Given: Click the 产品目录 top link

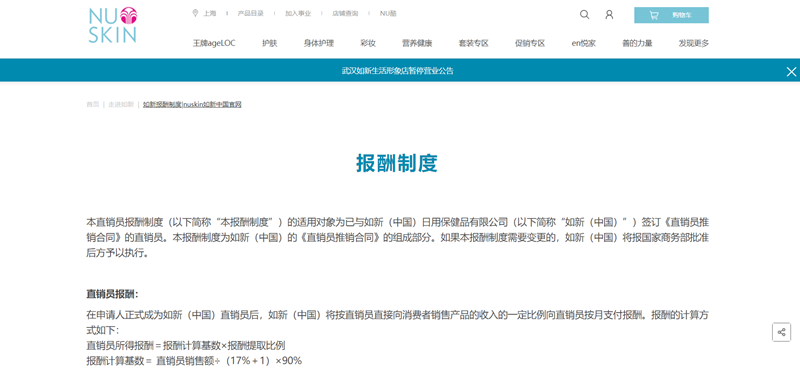Looking at the screenshot, I should 251,14.
